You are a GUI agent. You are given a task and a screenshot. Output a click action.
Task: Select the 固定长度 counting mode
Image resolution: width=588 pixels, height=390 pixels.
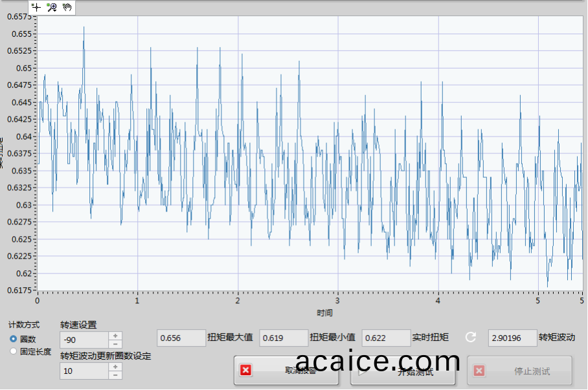tap(14, 351)
